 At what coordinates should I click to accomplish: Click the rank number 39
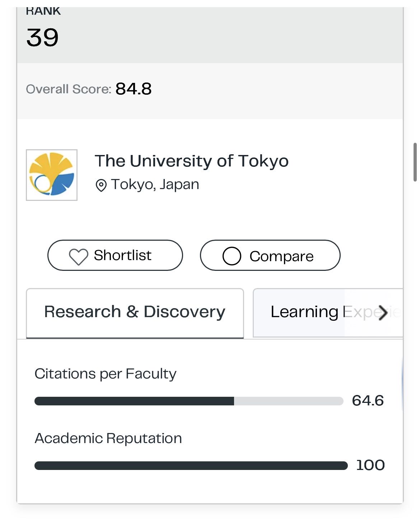pos(42,37)
